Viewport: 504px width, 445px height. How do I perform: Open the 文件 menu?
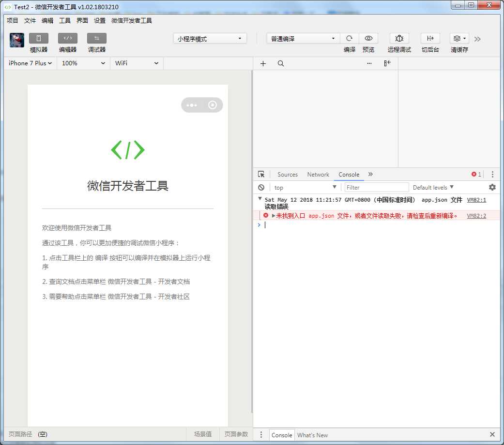[30, 20]
